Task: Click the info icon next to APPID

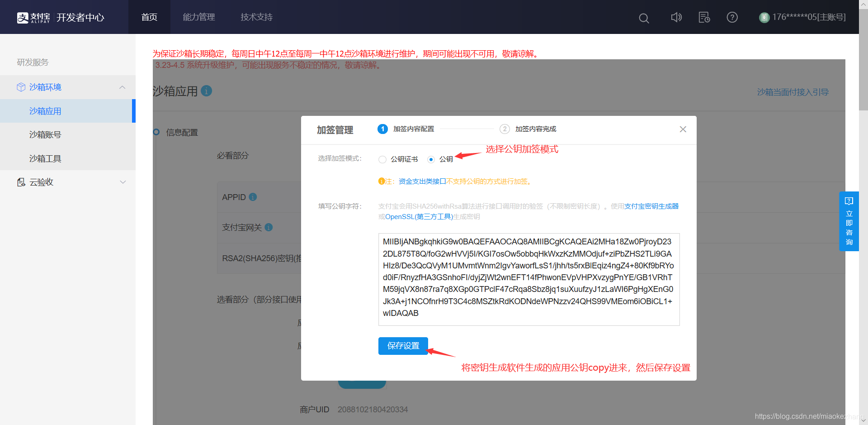Action: click(253, 197)
